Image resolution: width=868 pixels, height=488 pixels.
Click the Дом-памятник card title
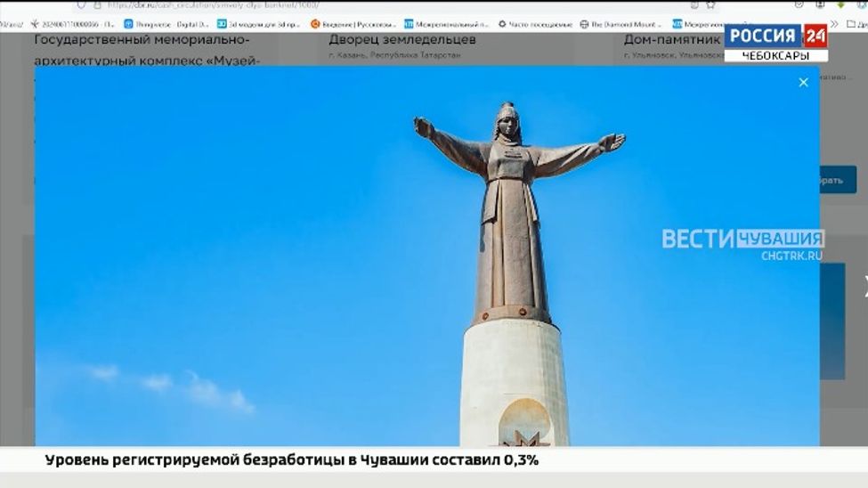[x=671, y=40]
